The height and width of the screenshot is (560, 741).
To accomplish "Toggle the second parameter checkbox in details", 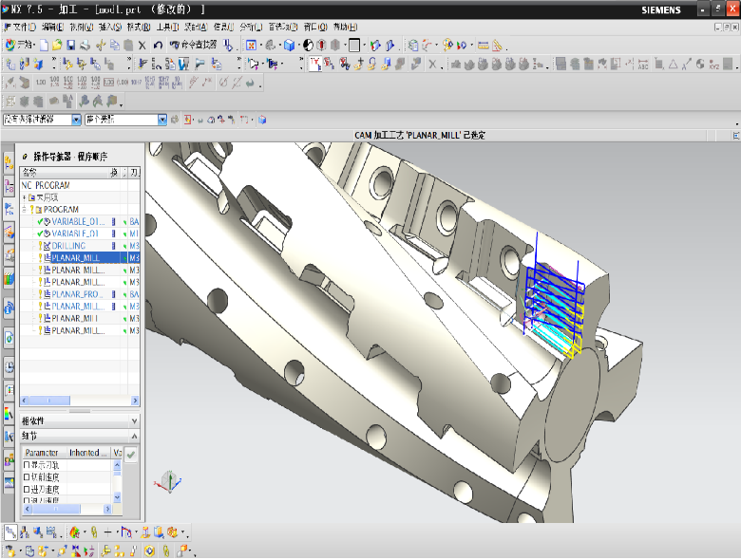I will tap(27, 476).
